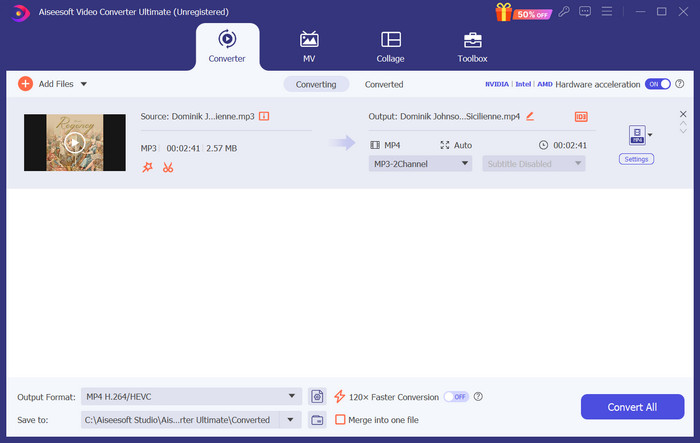View source file media info icon

(x=264, y=116)
